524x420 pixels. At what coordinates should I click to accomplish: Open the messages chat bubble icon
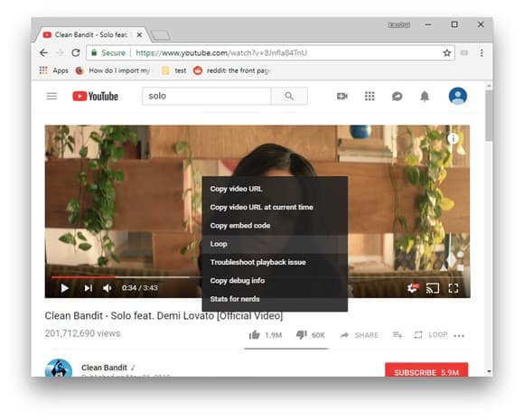coord(397,97)
